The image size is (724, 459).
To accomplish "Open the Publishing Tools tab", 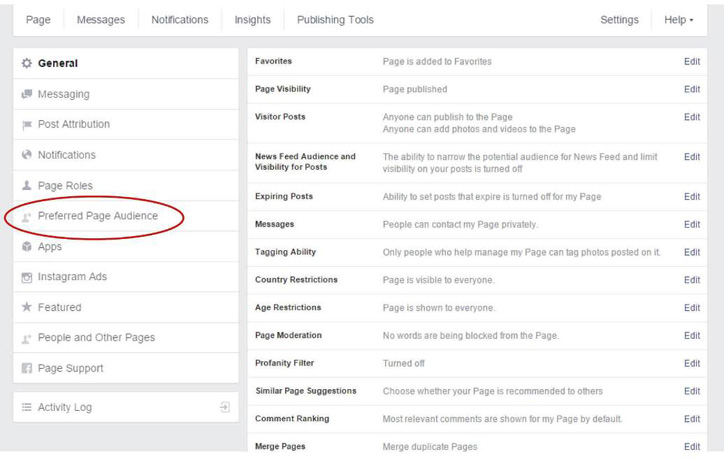I will pos(335,20).
